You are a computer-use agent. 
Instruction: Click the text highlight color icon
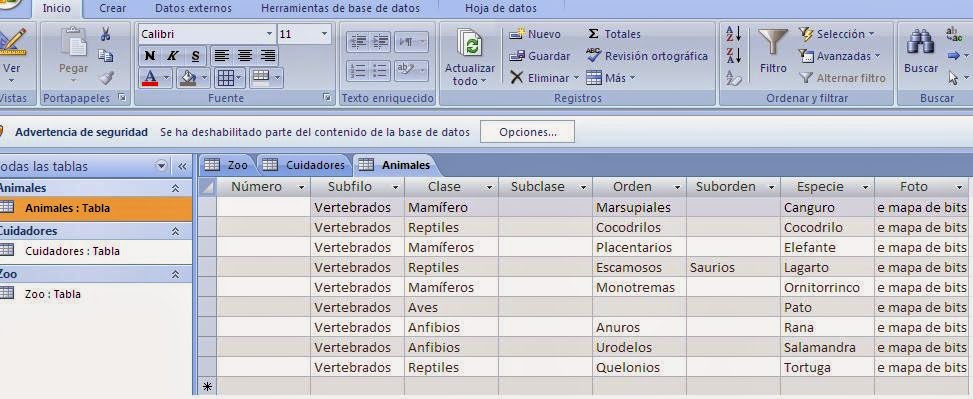click(x=406, y=70)
